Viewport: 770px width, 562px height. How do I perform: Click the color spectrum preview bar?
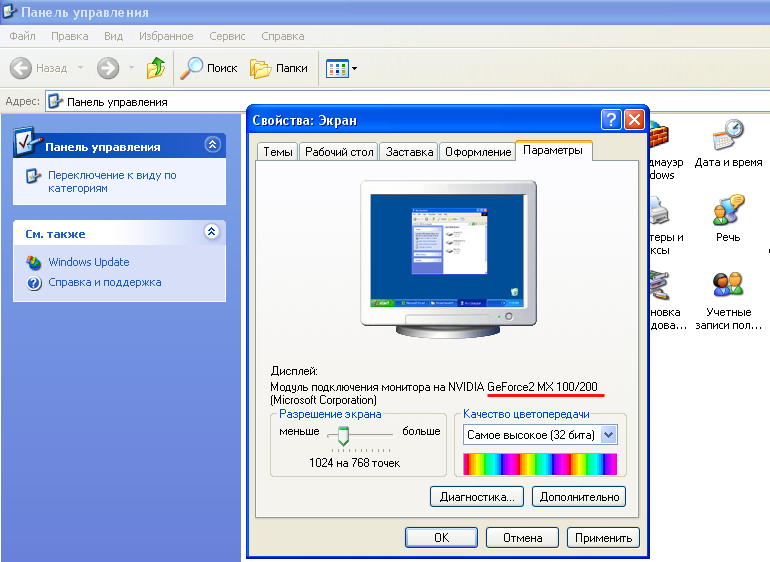click(x=540, y=464)
